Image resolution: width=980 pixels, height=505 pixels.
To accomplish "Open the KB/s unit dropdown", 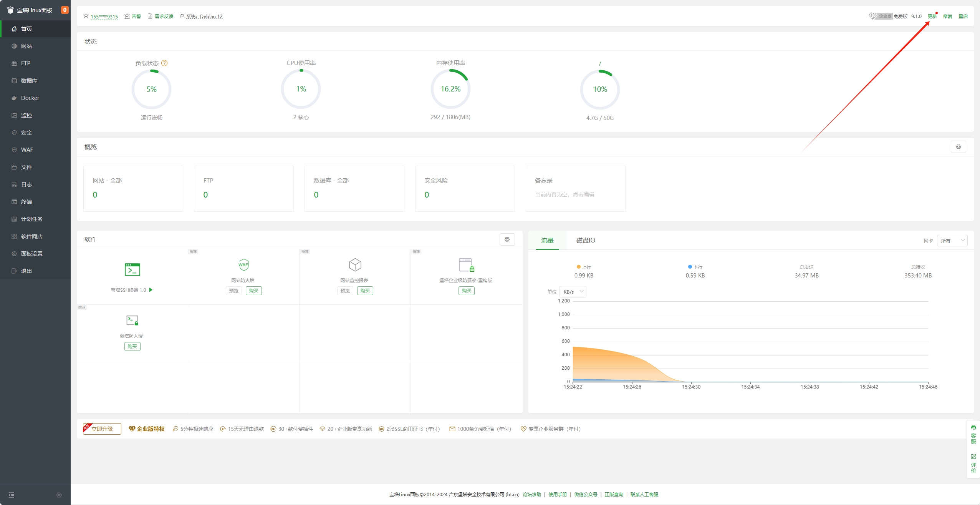I will click(573, 292).
